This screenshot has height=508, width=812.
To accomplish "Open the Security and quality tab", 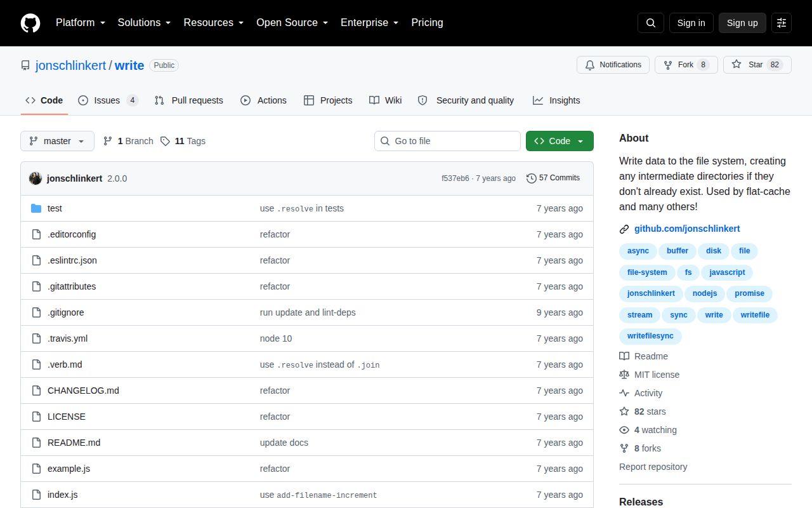I will 466,100.
